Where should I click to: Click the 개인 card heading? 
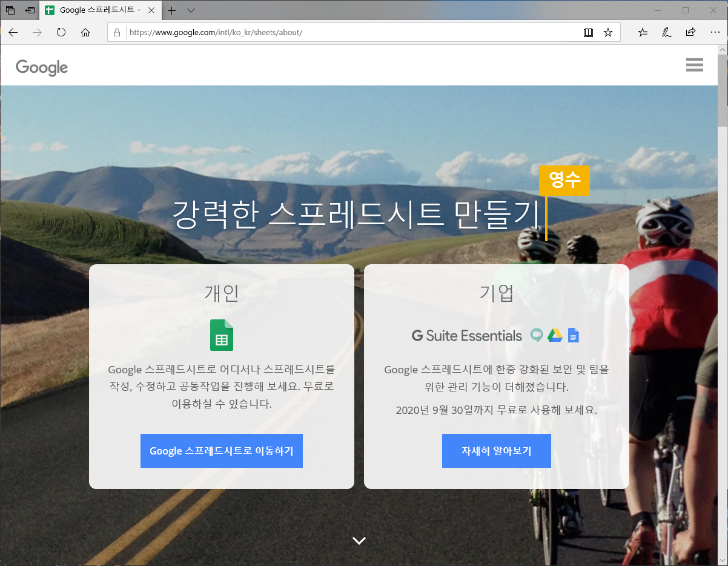tap(222, 293)
